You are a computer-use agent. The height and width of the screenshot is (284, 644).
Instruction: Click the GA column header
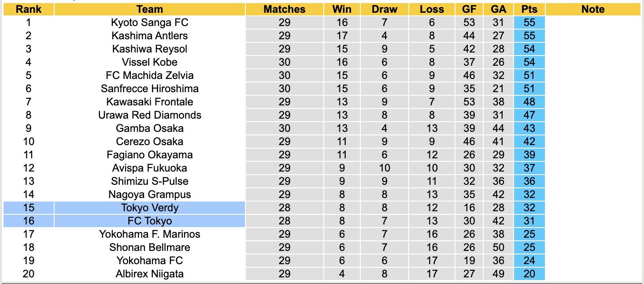click(498, 9)
